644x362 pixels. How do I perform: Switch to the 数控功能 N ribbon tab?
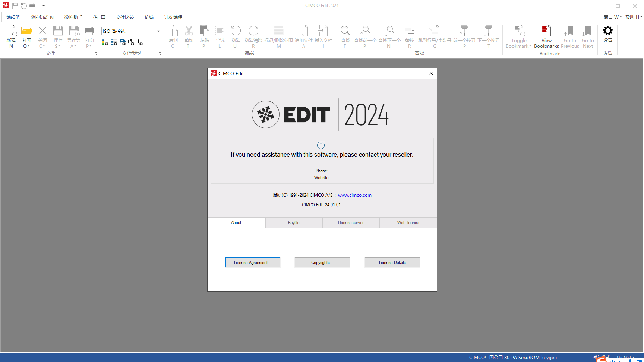pos(42,17)
